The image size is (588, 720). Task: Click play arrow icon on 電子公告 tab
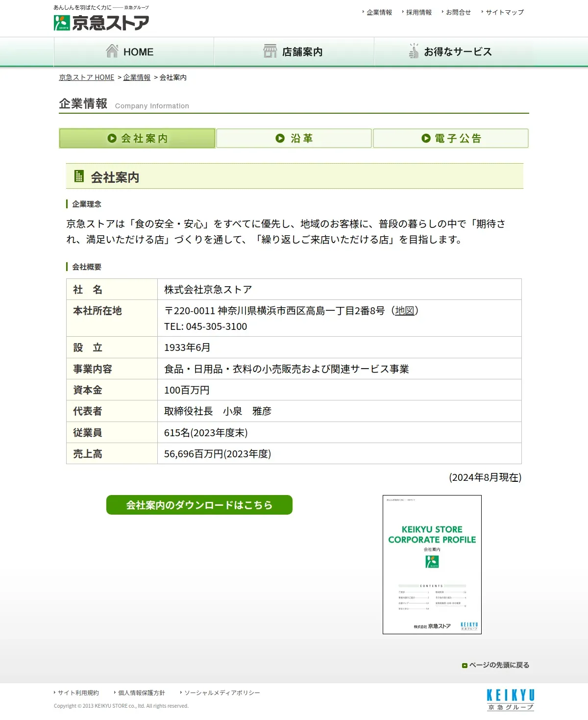click(426, 138)
